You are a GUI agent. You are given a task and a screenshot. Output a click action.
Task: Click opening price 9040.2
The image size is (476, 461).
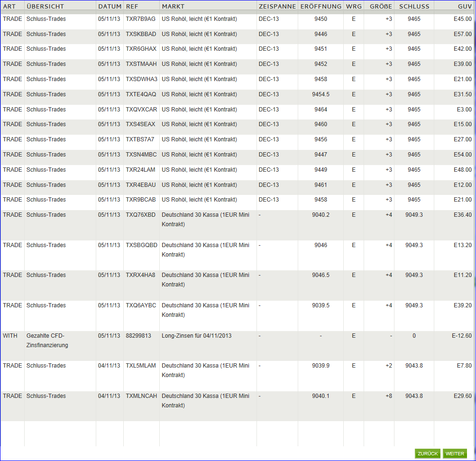[320, 215]
